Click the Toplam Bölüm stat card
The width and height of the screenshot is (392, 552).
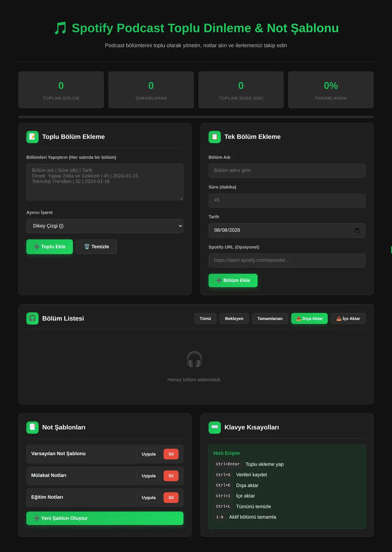(x=61, y=90)
